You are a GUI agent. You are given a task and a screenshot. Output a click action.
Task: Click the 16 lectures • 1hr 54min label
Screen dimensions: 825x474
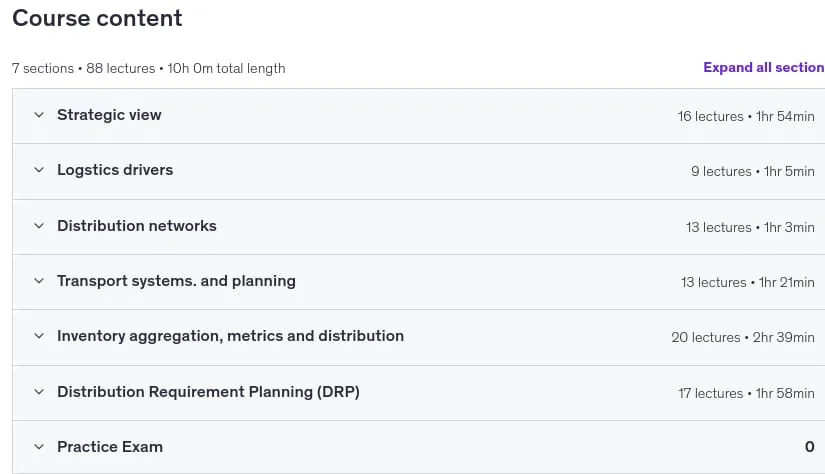[x=746, y=116]
